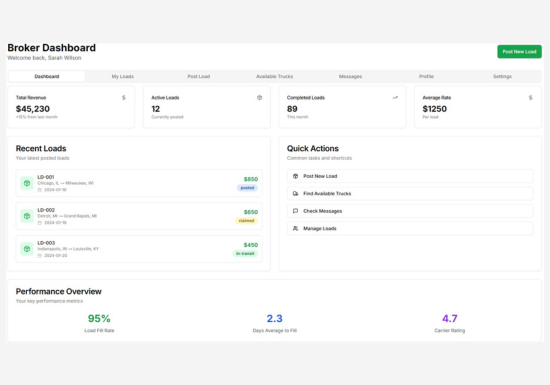The height and width of the screenshot is (385, 550).
Task: Click the $450 rate on LD-003
Action: pos(251,245)
